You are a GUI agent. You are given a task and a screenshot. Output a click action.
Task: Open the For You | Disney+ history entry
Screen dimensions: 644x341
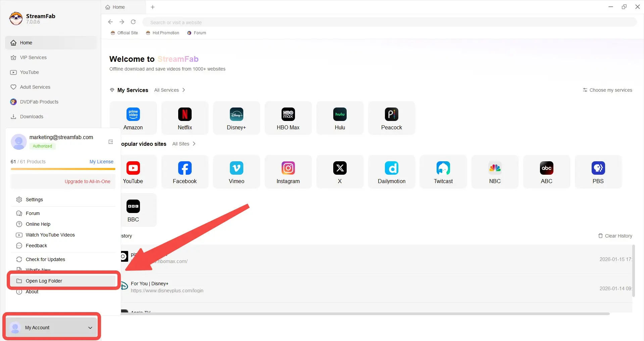(376, 288)
